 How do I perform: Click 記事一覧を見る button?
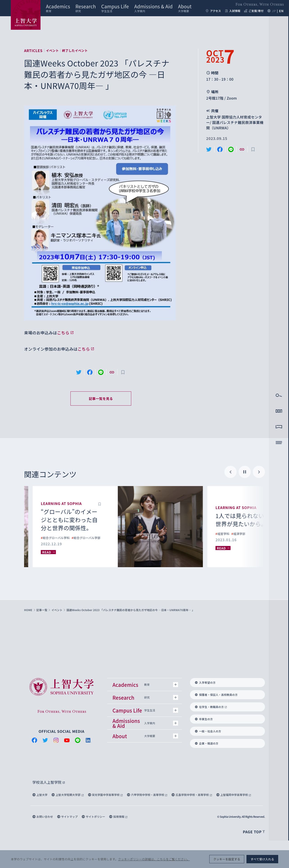pyautogui.click(x=101, y=398)
